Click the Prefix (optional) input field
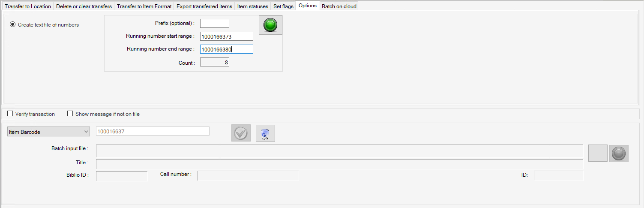This screenshot has height=208, width=644. (215, 23)
